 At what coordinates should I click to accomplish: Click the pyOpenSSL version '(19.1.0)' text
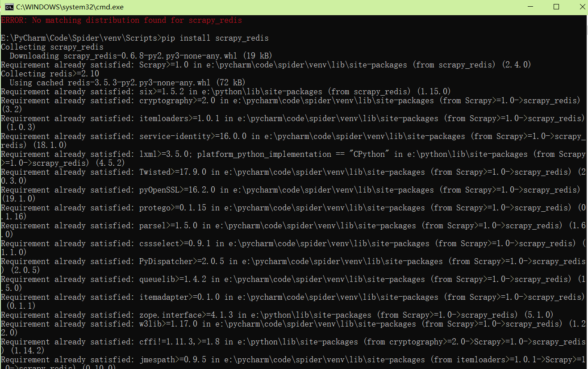pyautogui.click(x=19, y=199)
